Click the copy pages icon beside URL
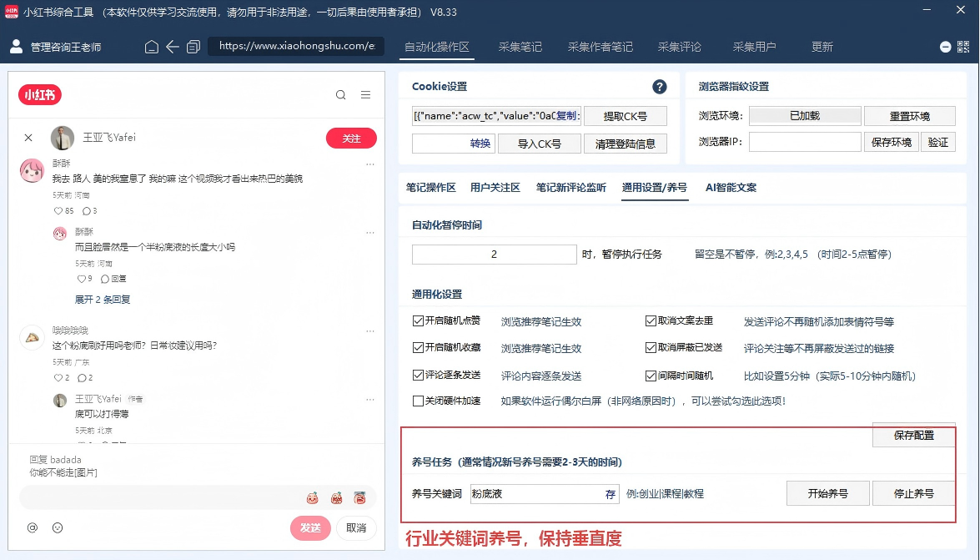This screenshot has height=560, width=980. click(193, 47)
